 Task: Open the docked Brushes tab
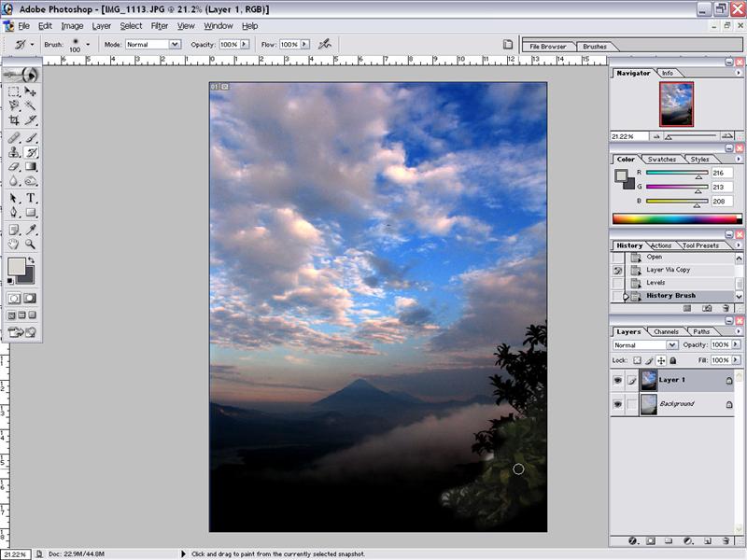(x=595, y=47)
